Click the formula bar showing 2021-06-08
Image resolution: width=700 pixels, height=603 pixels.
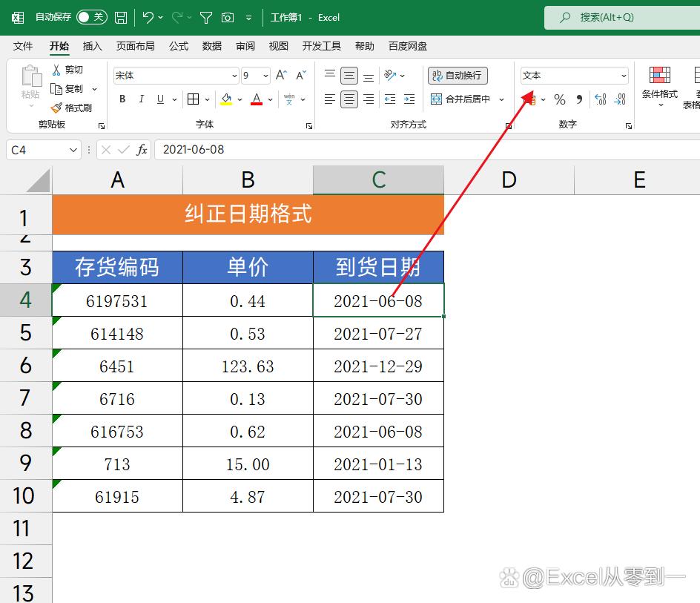(427, 150)
